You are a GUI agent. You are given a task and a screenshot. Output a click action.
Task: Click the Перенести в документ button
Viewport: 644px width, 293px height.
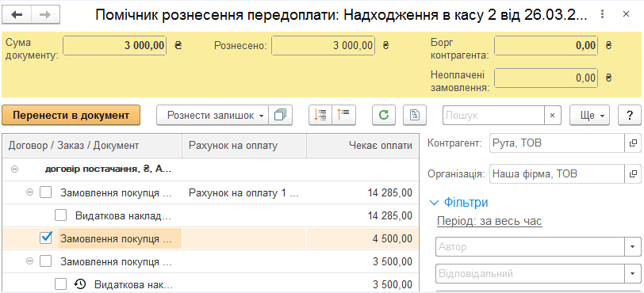[71, 116]
